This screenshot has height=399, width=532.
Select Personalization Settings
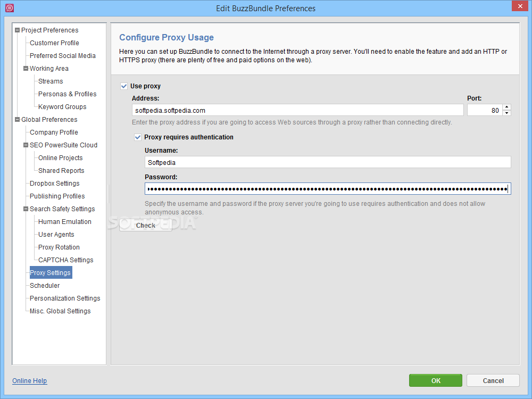[65, 298]
